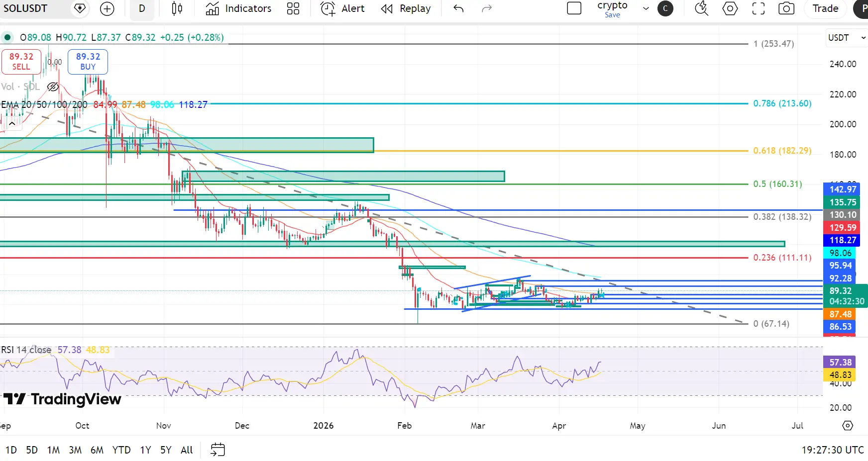Viewport: 868px width, 461px height.
Task: Open the USDT currency dropdown
Action: tap(846, 38)
